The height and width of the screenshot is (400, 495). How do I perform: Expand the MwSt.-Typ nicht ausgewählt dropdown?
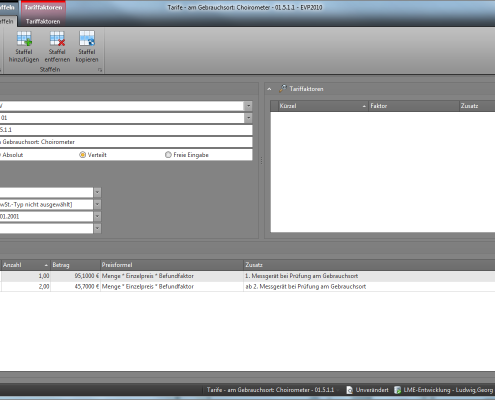pos(97,204)
